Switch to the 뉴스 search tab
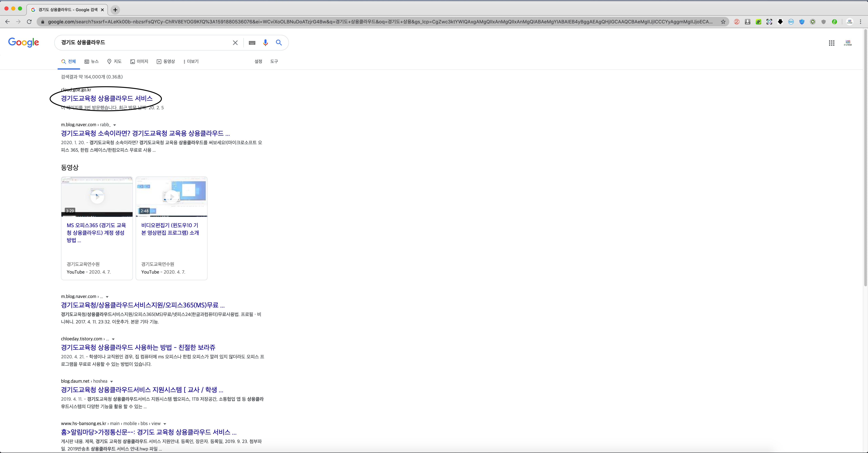Image resolution: width=868 pixels, height=453 pixels. click(91, 62)
